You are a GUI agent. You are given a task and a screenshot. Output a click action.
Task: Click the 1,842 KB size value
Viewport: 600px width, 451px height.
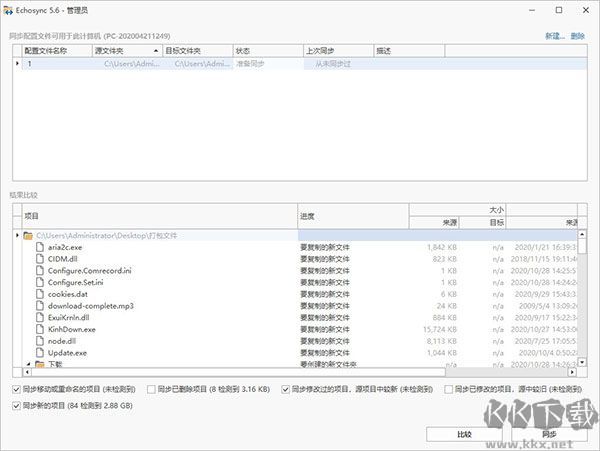tap(442, 247)
